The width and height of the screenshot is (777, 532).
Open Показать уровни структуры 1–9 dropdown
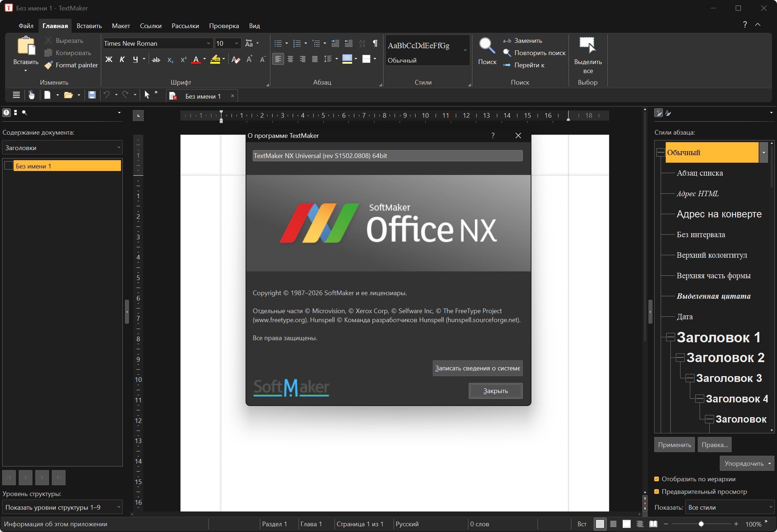pos(62,507)
